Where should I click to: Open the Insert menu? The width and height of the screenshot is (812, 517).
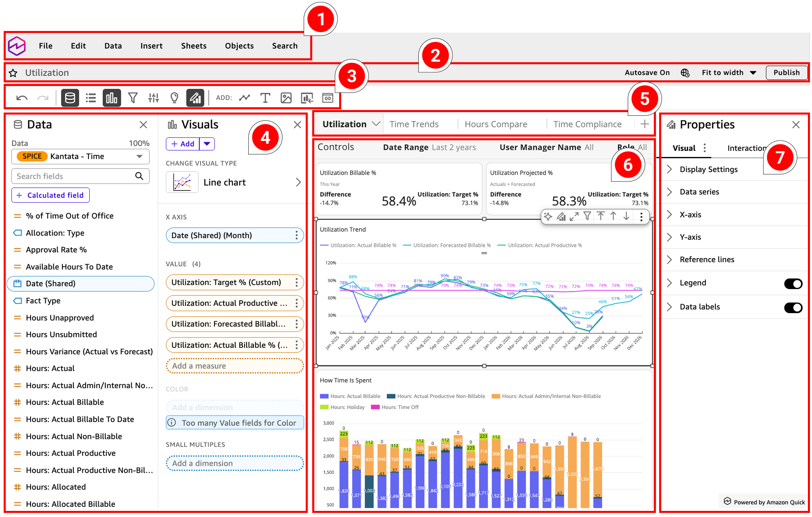(x=151, y=46)
